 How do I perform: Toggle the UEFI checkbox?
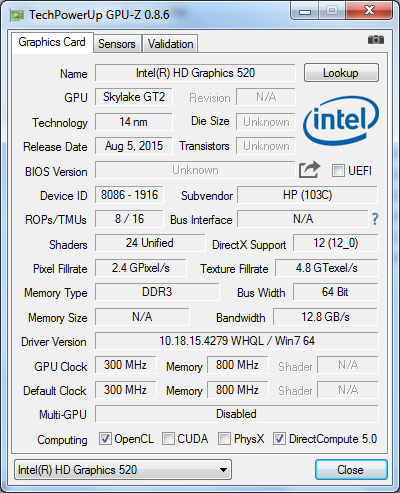(338, 171)
